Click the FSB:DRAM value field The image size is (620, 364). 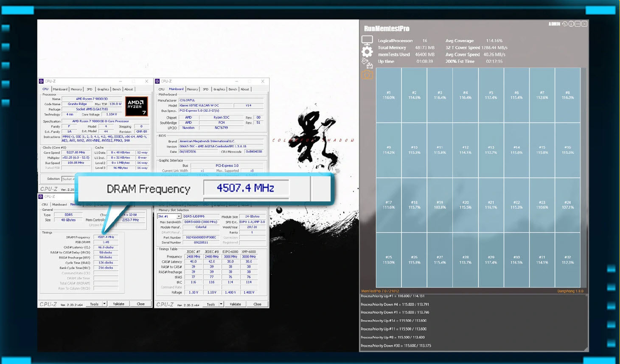pos(106,242)
